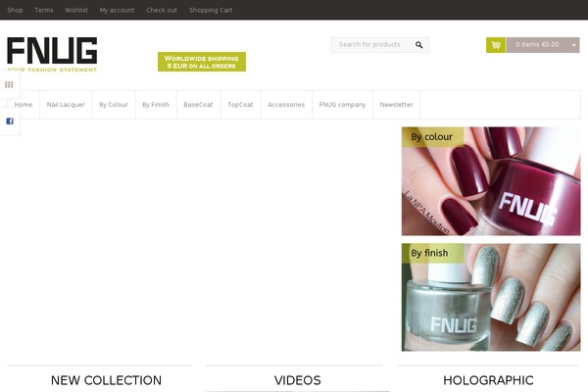The height and width of the screenshot is (392, 588).
Task: Select TopCoat in navigation
Action: coord(240,105)
